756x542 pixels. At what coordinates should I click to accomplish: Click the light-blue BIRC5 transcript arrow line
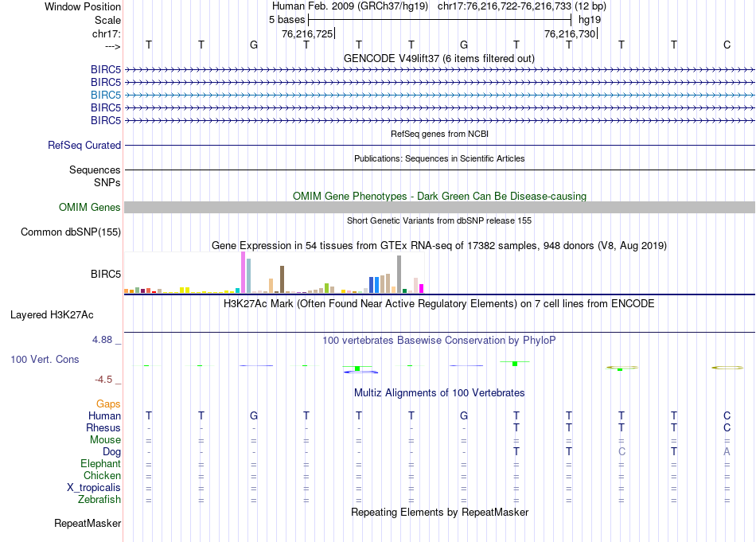pyautogui.click(x=439, y=95)
